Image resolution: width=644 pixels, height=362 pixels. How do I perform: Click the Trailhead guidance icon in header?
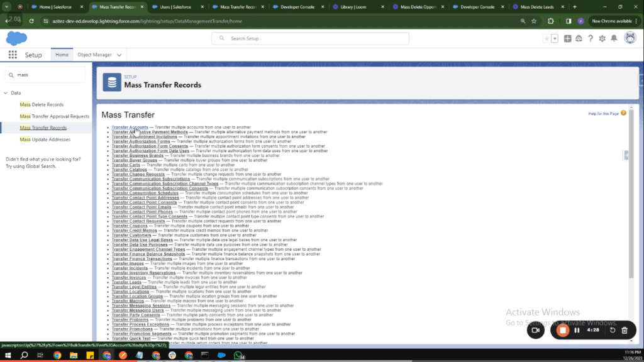(579, 38)
